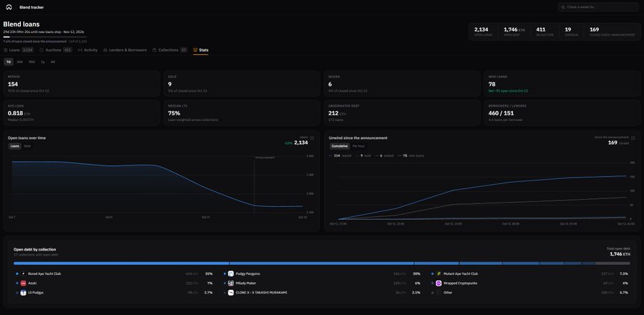Click the Bored Ape Yacht Club collection icon
The image size is (644, 315).
[24, 273]
